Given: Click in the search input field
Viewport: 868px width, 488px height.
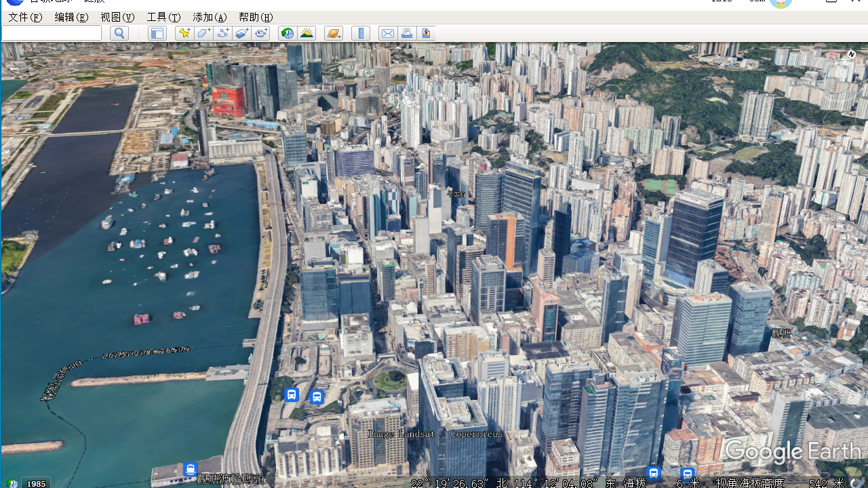Looking at the screenshot, I should (x=52, y=33).
